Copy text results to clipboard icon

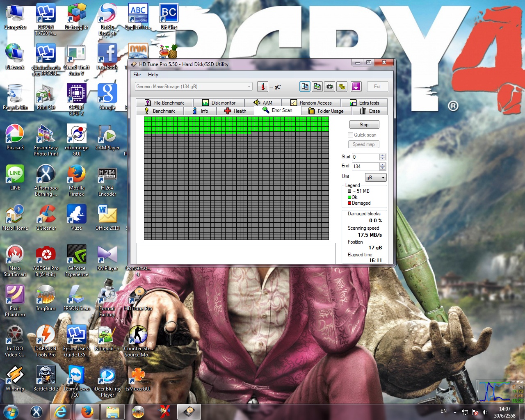[305, 87]
